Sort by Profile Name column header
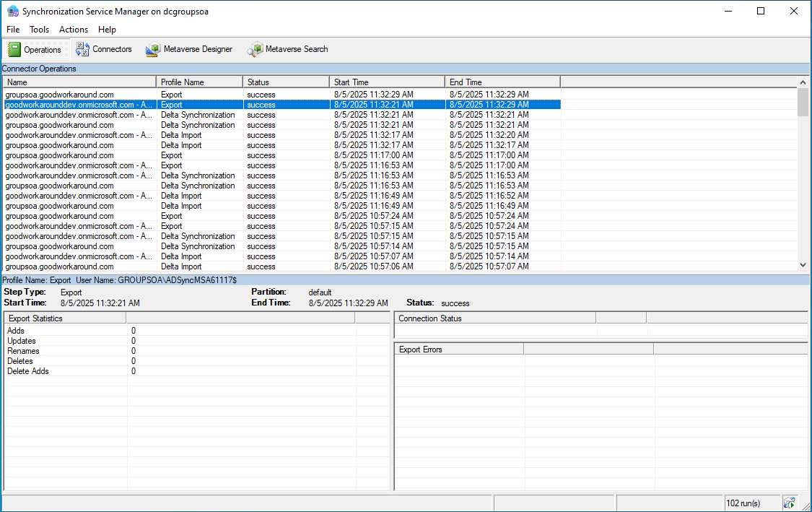 [199, 82]
